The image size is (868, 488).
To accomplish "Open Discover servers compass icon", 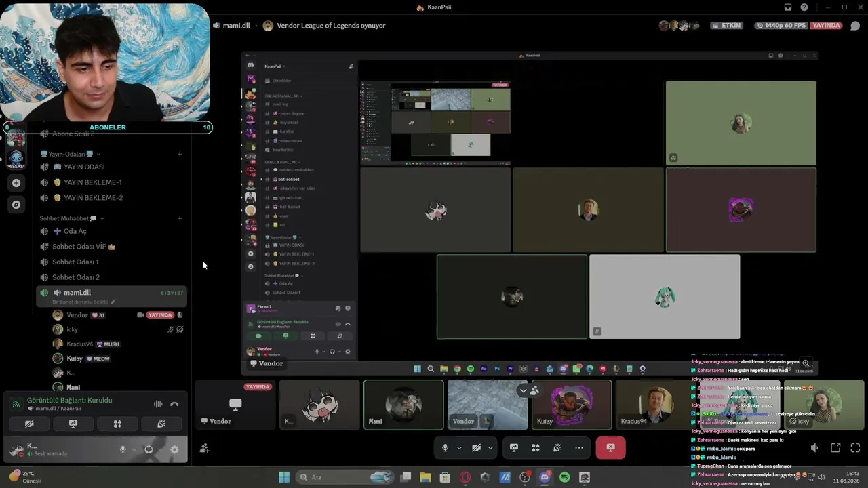I will pos(16,204).
